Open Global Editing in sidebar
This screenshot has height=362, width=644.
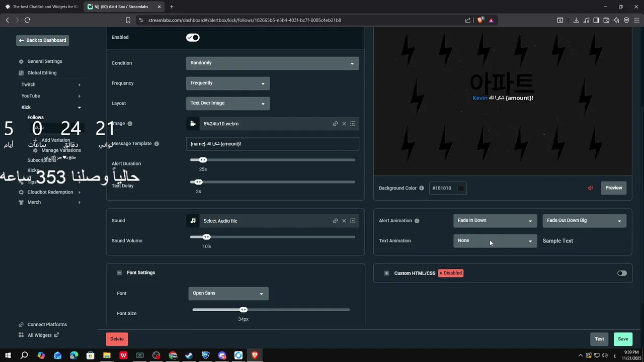click(x=42, y=73)
